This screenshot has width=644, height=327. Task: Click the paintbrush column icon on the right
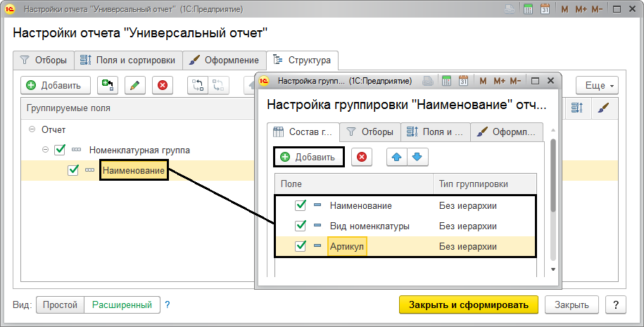(x=603, y=108)
